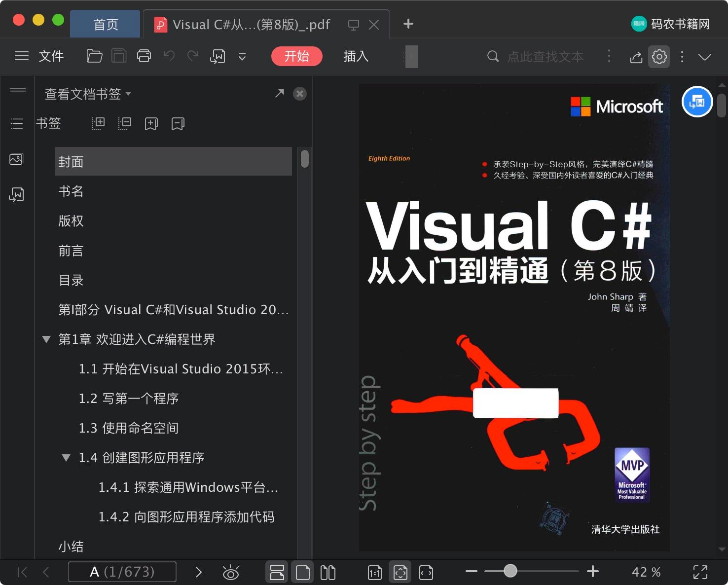Click the redo arrow icon
728x585 pixels.
[193, 56]
